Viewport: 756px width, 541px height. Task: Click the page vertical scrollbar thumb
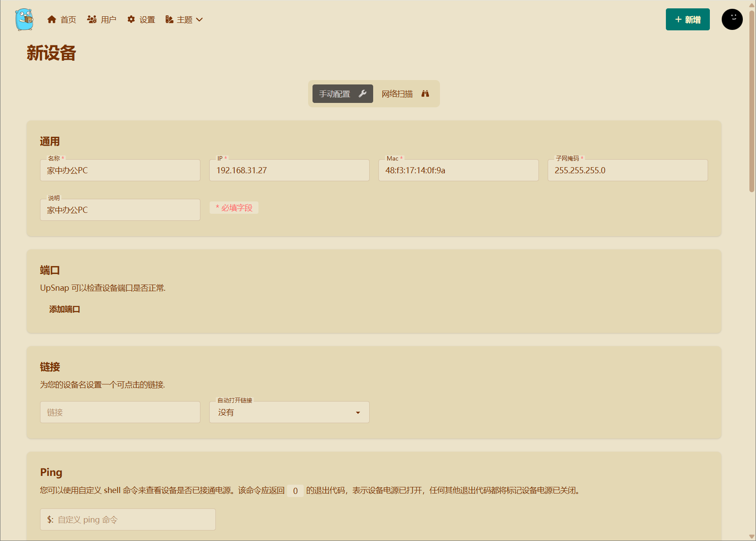click(x=752, y=101)
